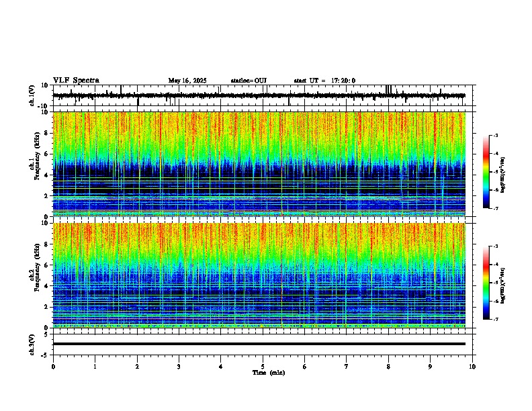Click the 6 kHz tick on ch.1 frequency axis

(x=47, y=154)
